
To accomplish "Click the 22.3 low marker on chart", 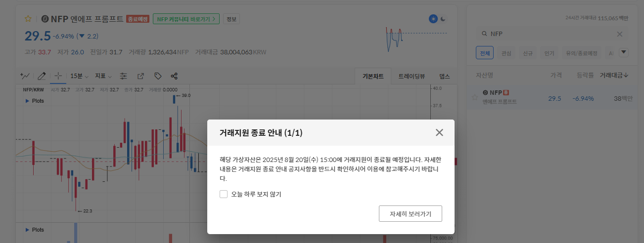I will point(85,211).
